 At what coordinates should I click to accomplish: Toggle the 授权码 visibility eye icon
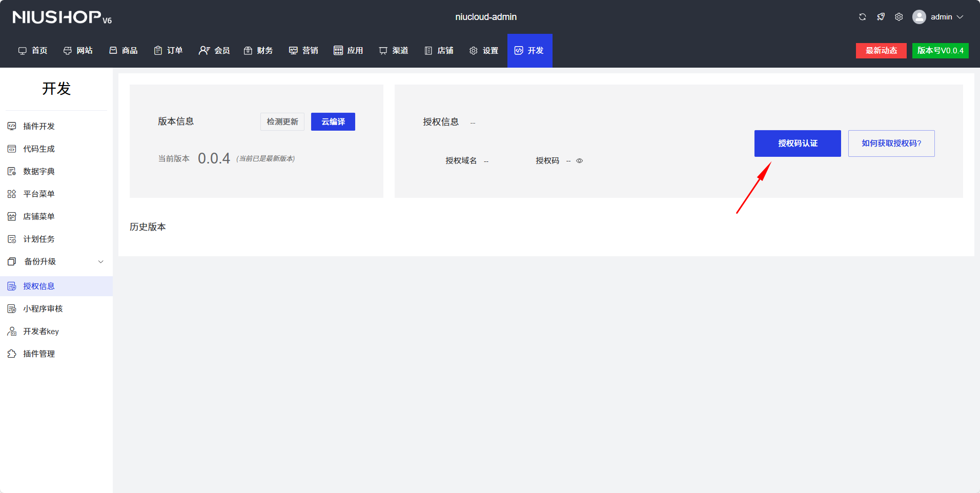[x=580, y=161]
